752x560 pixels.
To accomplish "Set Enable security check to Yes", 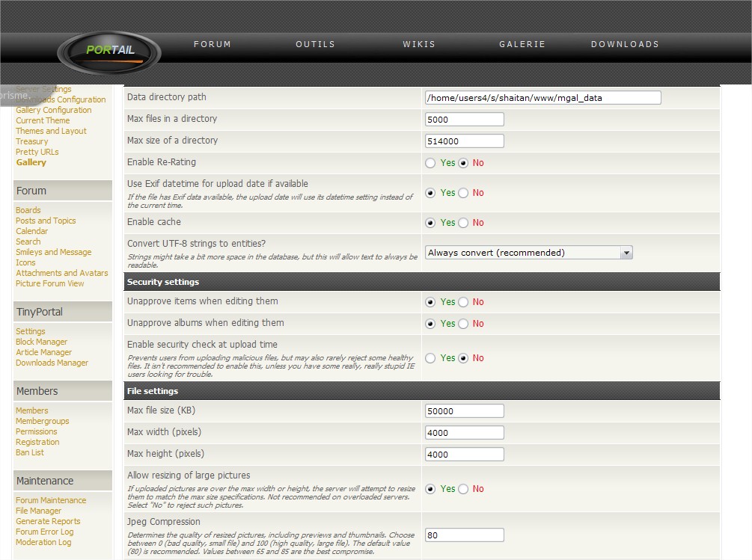I will [430, 358].
